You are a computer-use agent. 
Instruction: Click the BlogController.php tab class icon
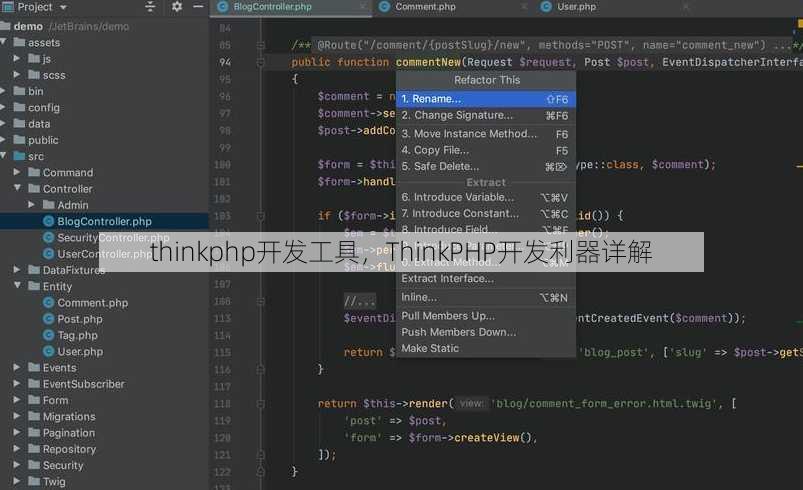click(x=222, y=7)
